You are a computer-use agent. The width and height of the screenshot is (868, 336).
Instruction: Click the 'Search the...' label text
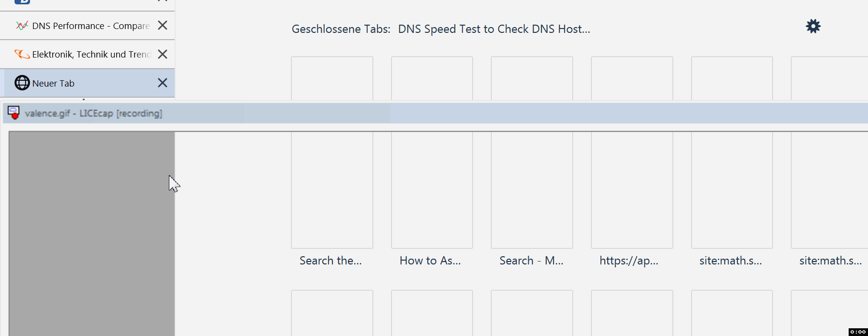point(330,261)
